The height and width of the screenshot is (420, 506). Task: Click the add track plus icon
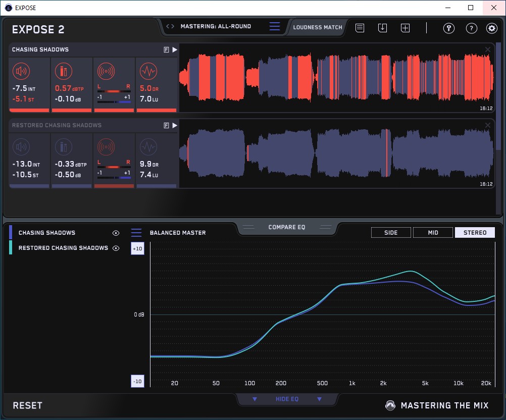[405, 28]
